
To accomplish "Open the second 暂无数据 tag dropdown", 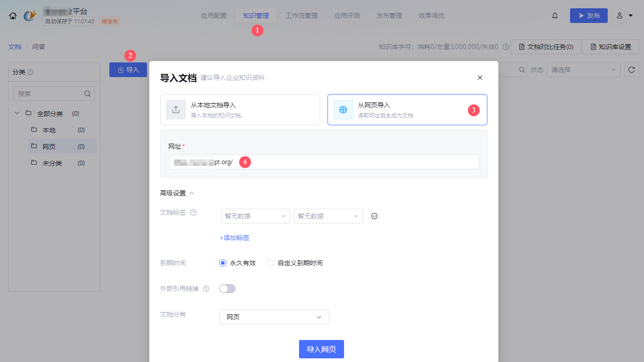I will coord(328,216).
